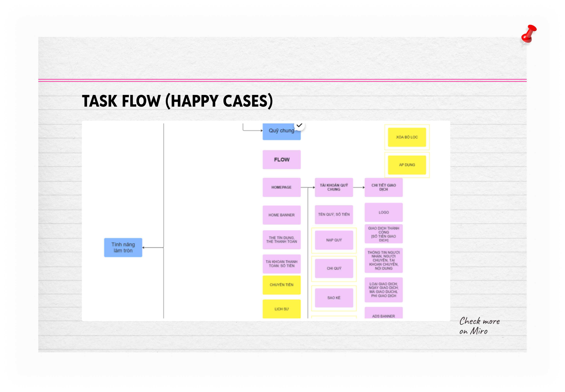Screen dimensions: 565x392
Task: Click the CHI TIẾT GIAO DỊCH note
Action: (383, 187)
